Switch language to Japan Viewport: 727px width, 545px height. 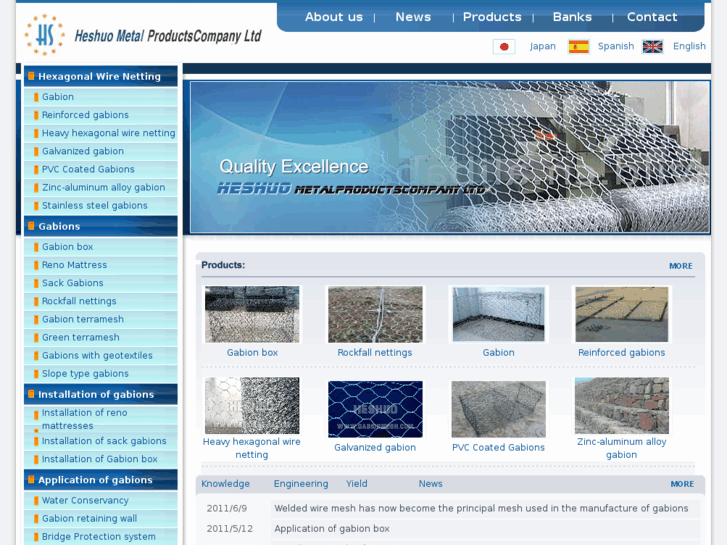click(542, 46)
